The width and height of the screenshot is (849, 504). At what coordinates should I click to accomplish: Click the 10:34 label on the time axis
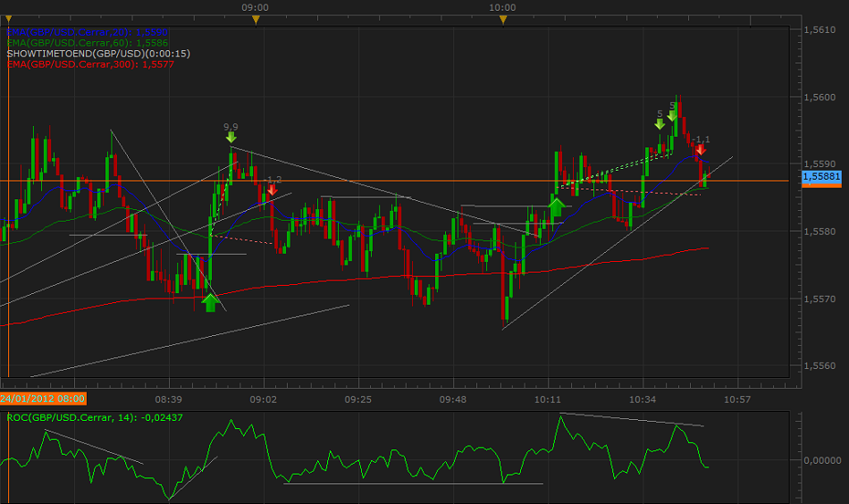point(643,399)
